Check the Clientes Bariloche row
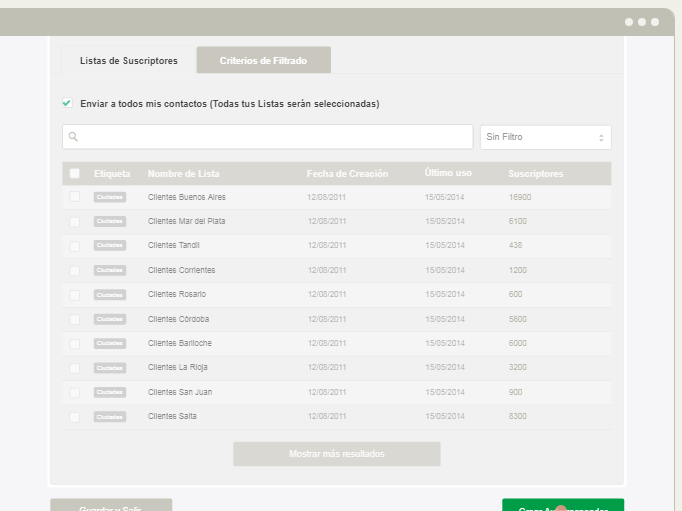This screenshot has width=682, height=511. (x=75, y=344)
